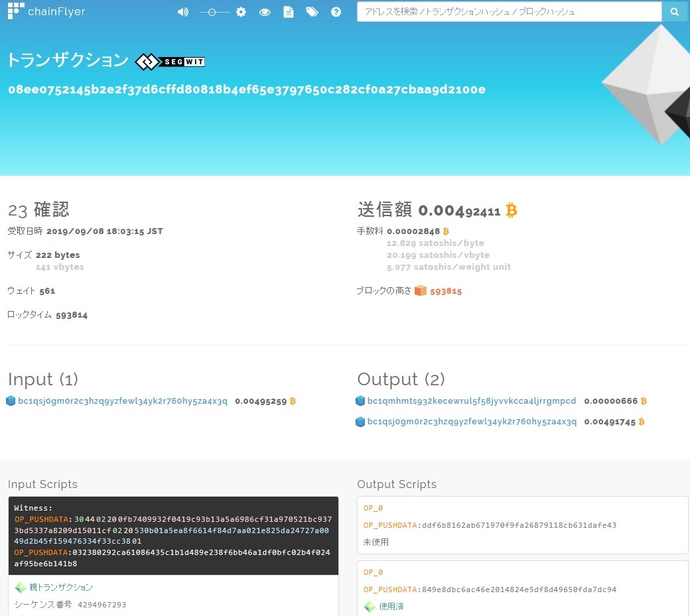Click the Input (1) heading

[43, 379]
